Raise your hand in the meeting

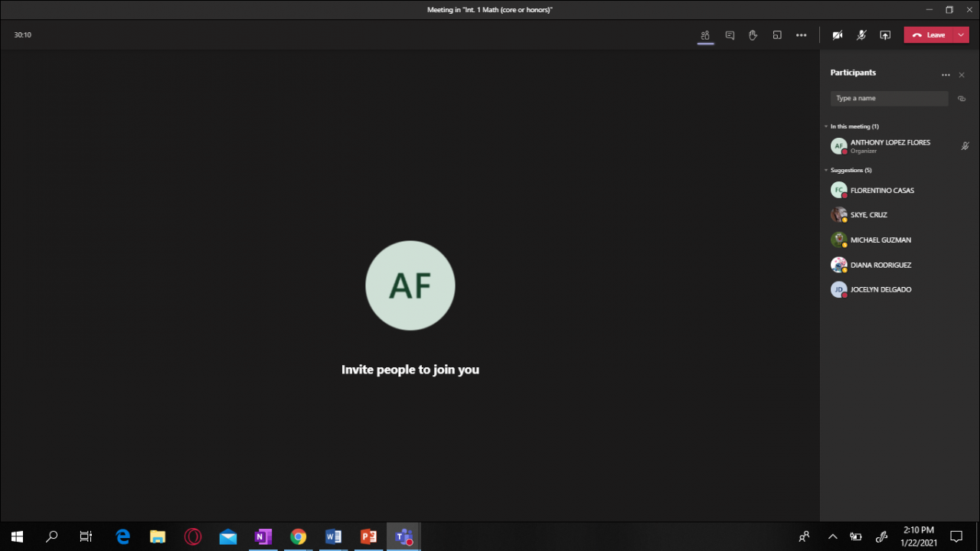(753, 35)
